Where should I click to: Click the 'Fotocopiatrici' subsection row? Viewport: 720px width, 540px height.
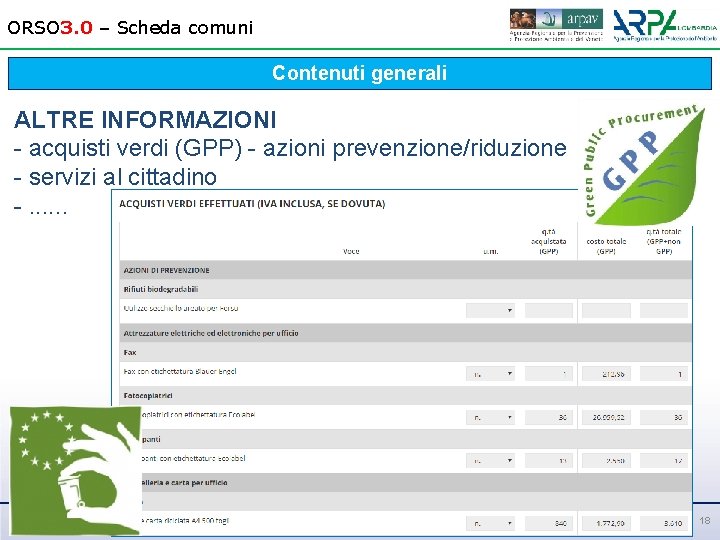405,395
